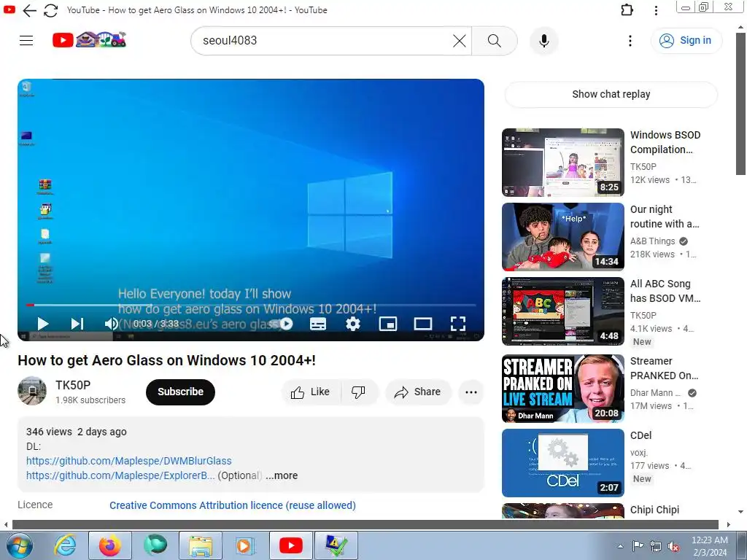Open Our night routine video thumbnail
This screenshot has width=747, height=560.
[x=562, y=237]
